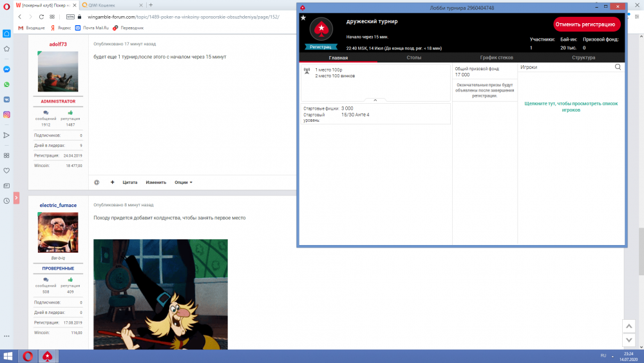Viewport: 644px width, 363px height.
Task: Switch to the QIWI Кошелек tab
Action: coord(102,5)
